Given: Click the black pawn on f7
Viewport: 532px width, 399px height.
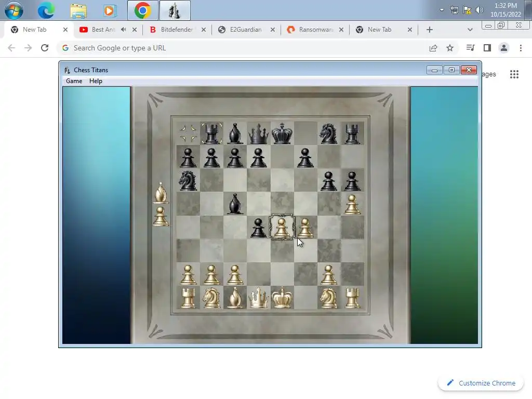Looking at the screenshot, I should [305, 157].
